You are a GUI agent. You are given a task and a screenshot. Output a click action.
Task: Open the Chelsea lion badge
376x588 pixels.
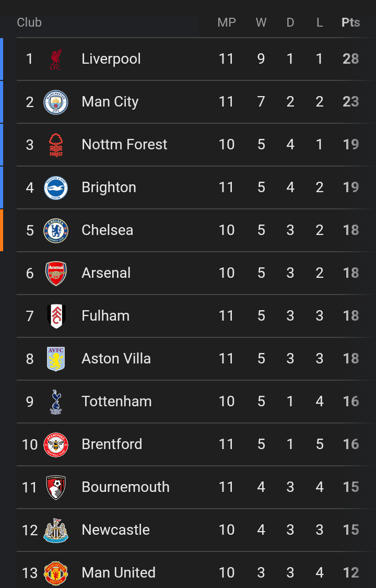tap(55, 230)
